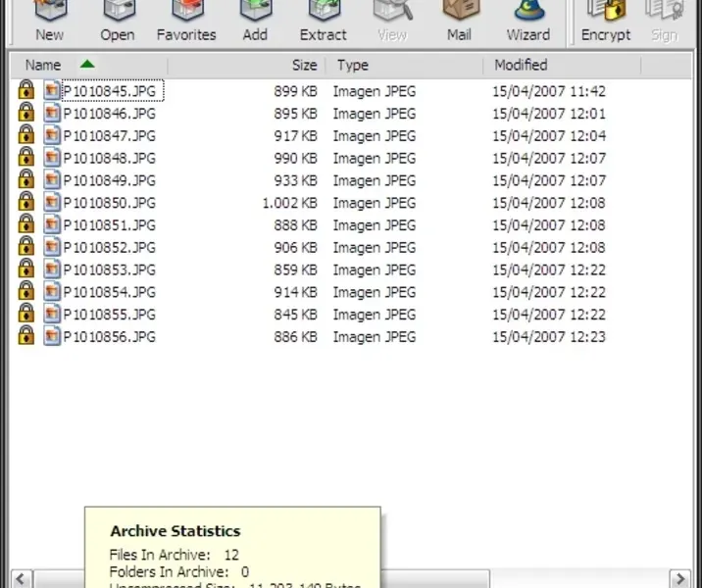
Task: Extract files with the Extract icon
Action: pyautogui.click(x=324, y=21)
